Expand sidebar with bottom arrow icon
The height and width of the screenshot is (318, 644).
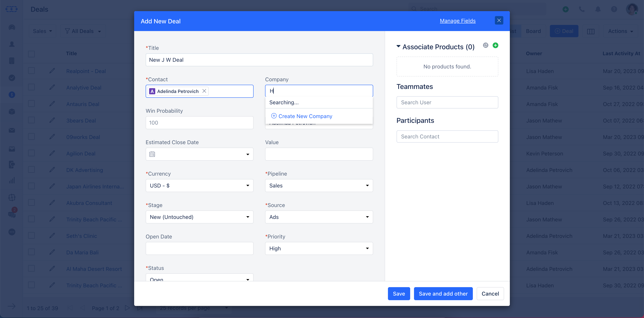pos(11,306)
